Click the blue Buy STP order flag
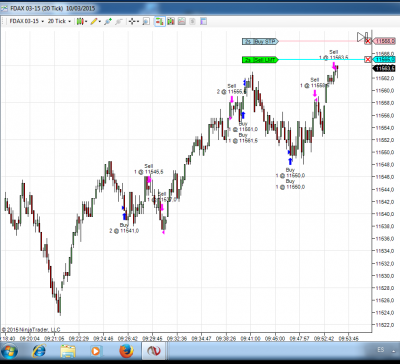The width and height of the screenshot is (400, 364). (260, 41)
